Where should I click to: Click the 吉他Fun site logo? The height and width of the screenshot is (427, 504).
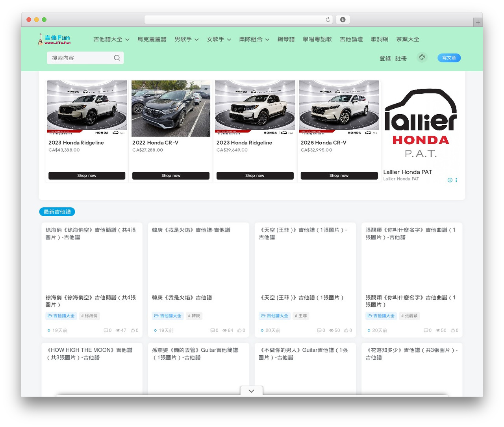pyautogui.click(x=54, y=39)
